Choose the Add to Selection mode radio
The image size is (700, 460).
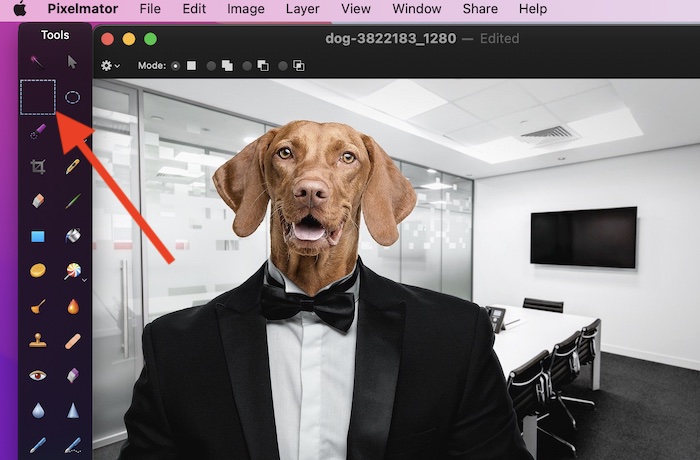point(211,66)
